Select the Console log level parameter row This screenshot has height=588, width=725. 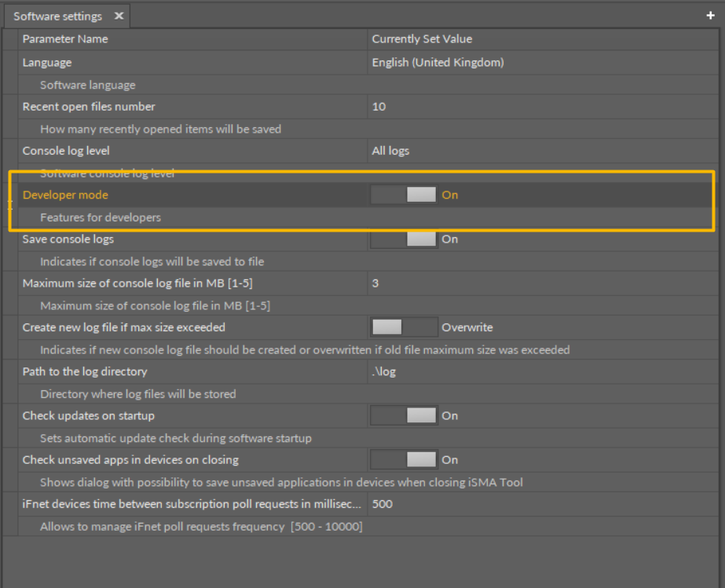[x=66, y=151]
